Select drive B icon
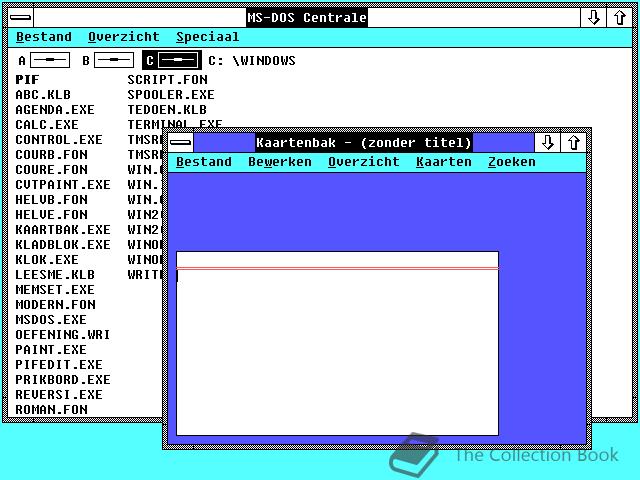 (108, 60)
